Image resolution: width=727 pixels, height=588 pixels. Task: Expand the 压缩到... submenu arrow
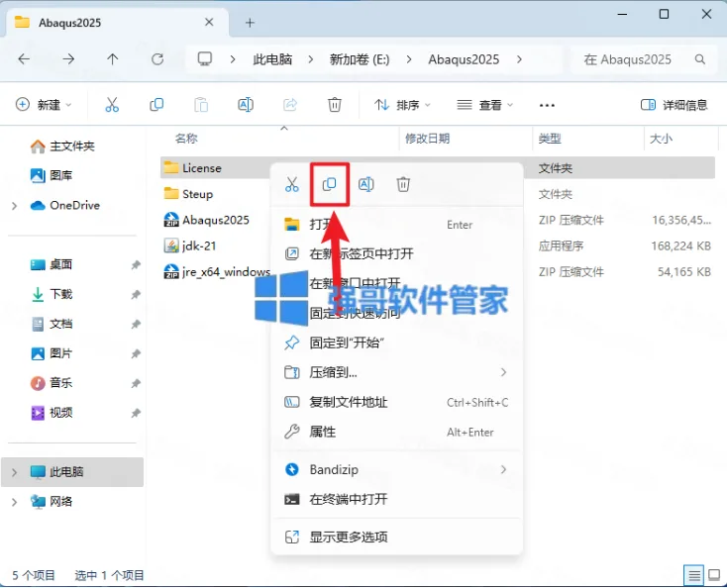(503, 372)
